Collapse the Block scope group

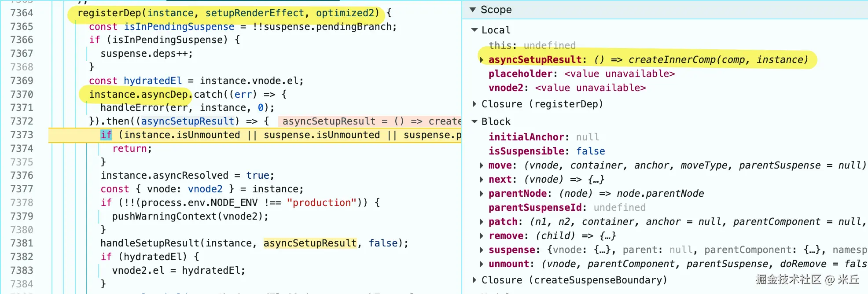pos(474,121)
